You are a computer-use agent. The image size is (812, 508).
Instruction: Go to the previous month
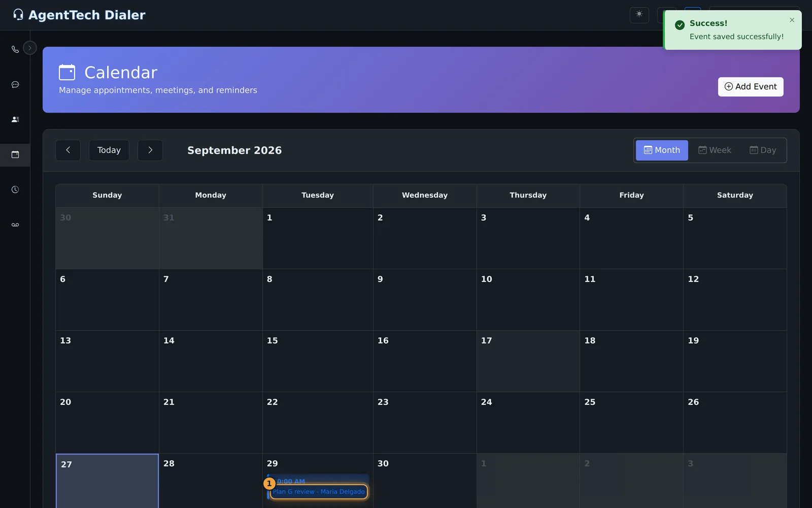[x=68, y=150]
